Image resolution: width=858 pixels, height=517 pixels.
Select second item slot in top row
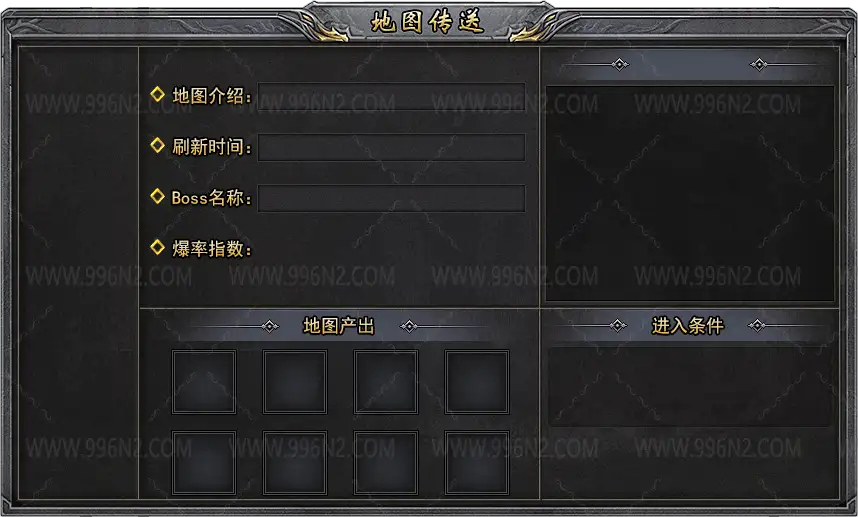(295, 382)
